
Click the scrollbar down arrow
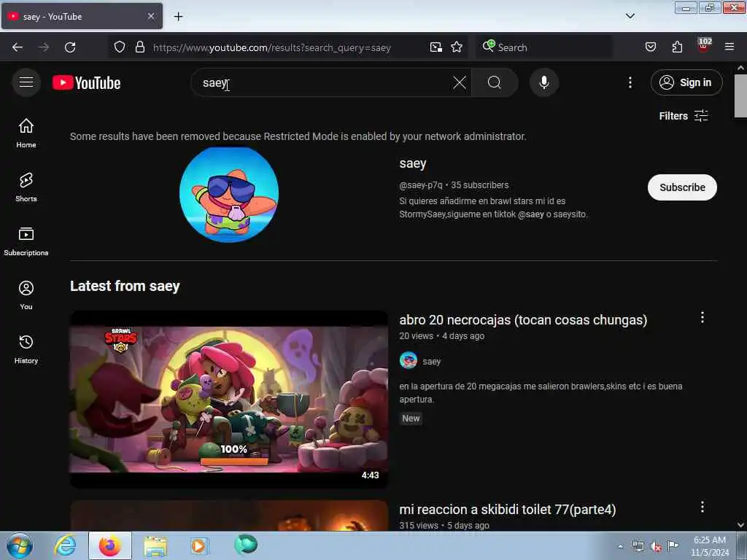click(740, 525)
